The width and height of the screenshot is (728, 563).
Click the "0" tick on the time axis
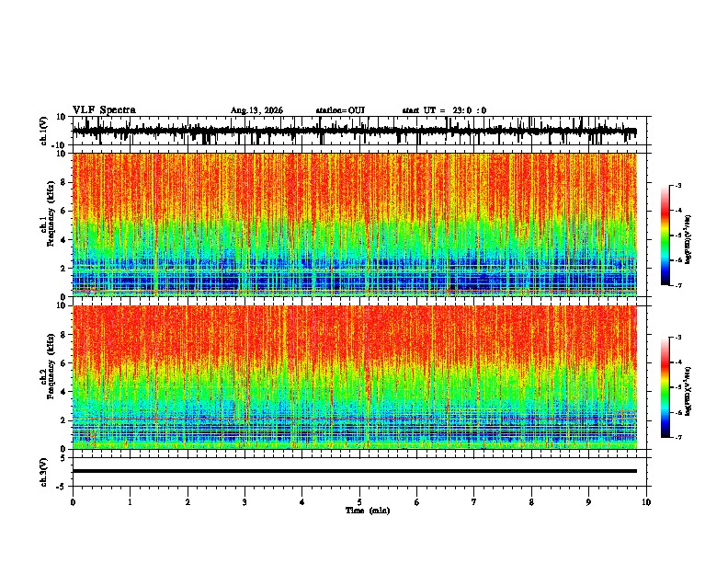[x=73, y=502]
